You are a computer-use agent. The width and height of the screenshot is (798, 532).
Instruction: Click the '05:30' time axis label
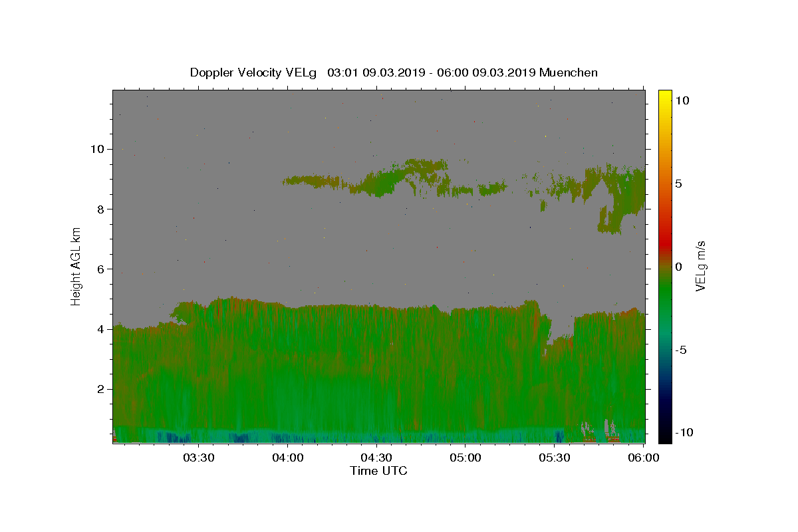[x=554, y=458]
